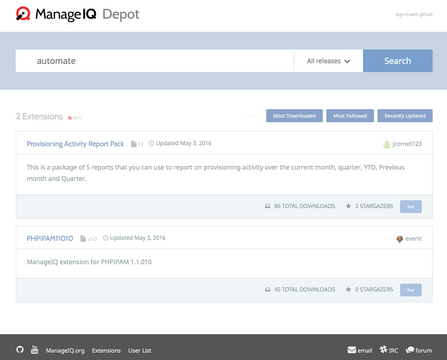Viewport: 447px width, 360px height.
Task: Open User List footer link
Action: pos(140,351)
